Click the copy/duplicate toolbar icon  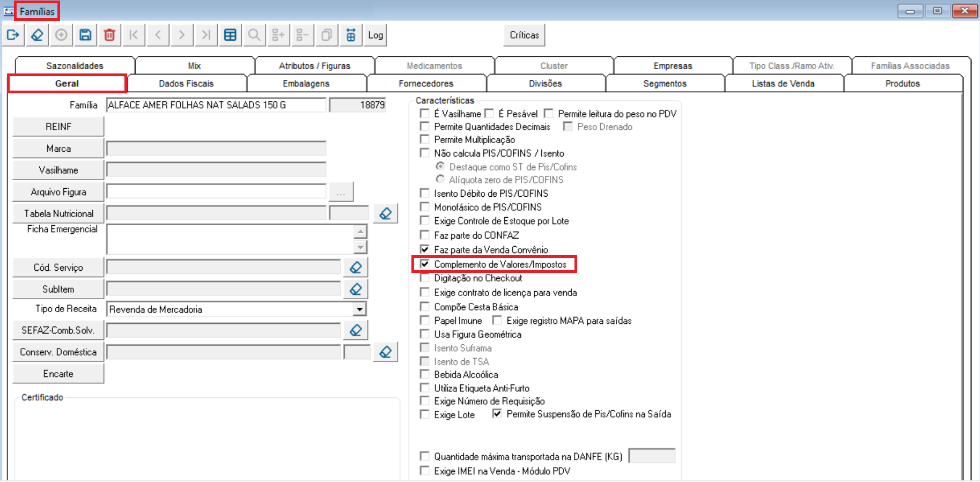coord(327,35)
